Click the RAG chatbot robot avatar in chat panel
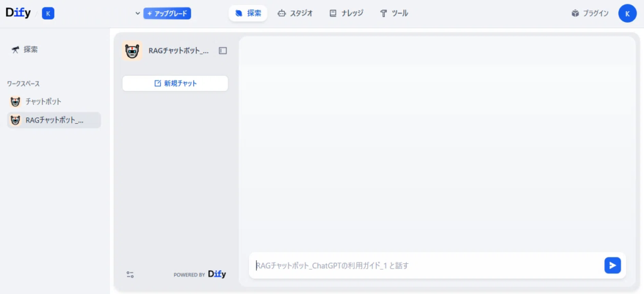 132,51
